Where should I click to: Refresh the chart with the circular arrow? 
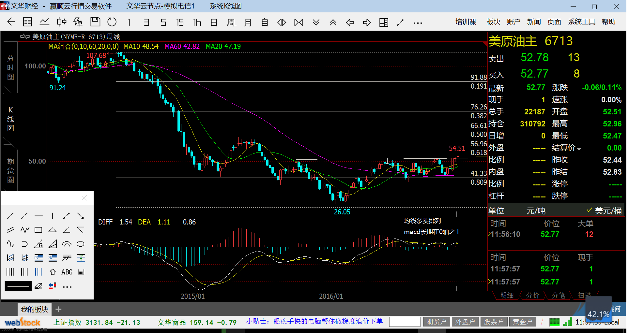coord(112,22)
